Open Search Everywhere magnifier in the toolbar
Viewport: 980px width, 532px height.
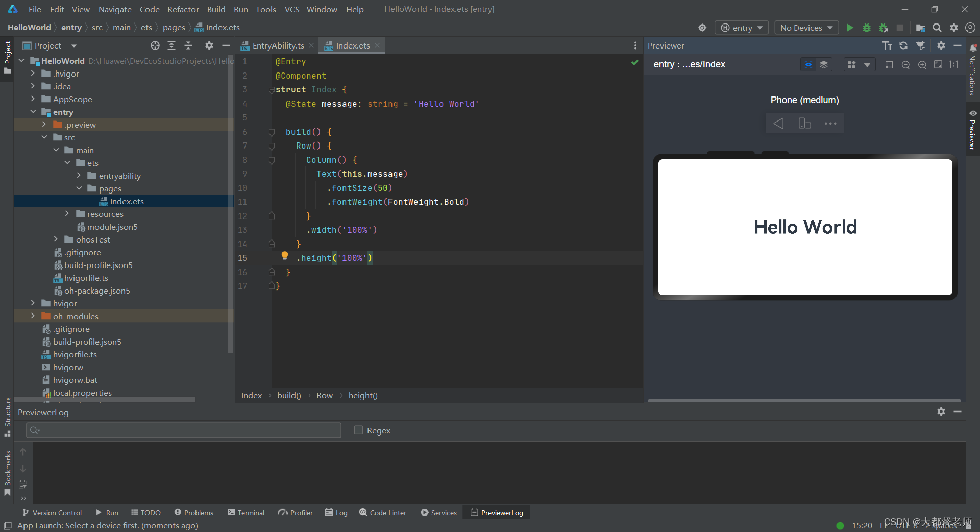tap(937, 28)
